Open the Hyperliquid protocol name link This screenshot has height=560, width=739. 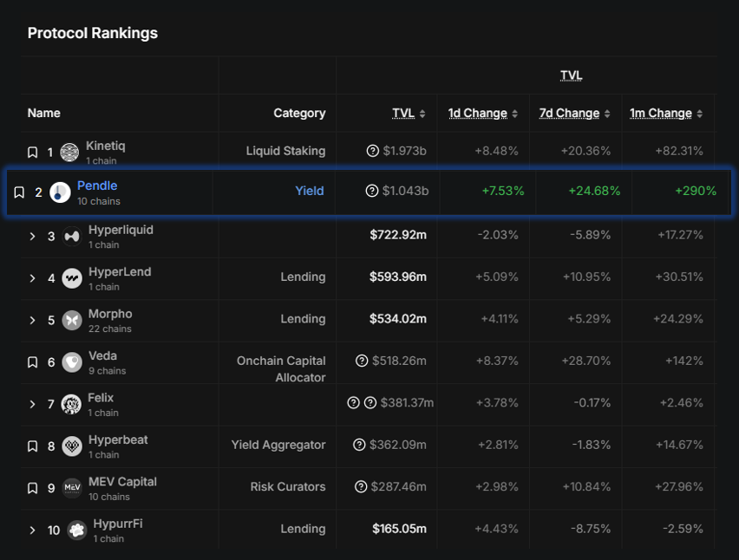(x=121, y=230)
